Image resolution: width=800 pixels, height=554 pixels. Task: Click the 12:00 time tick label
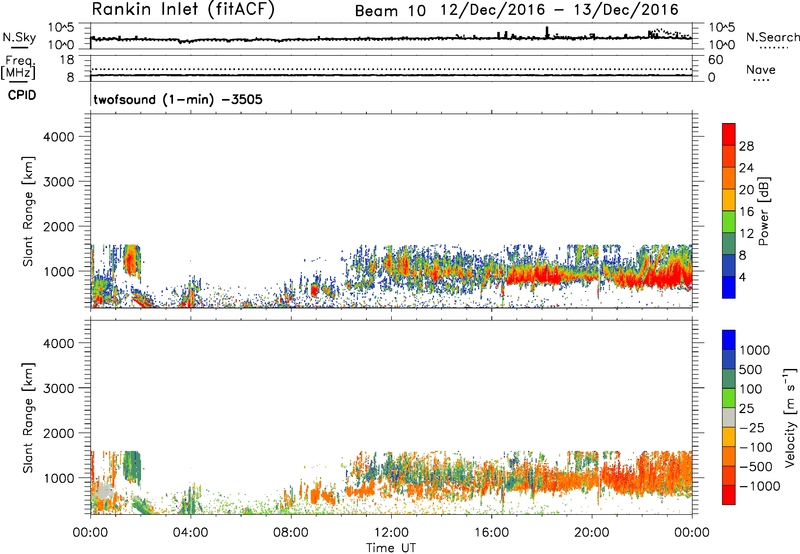pos(391,533)
